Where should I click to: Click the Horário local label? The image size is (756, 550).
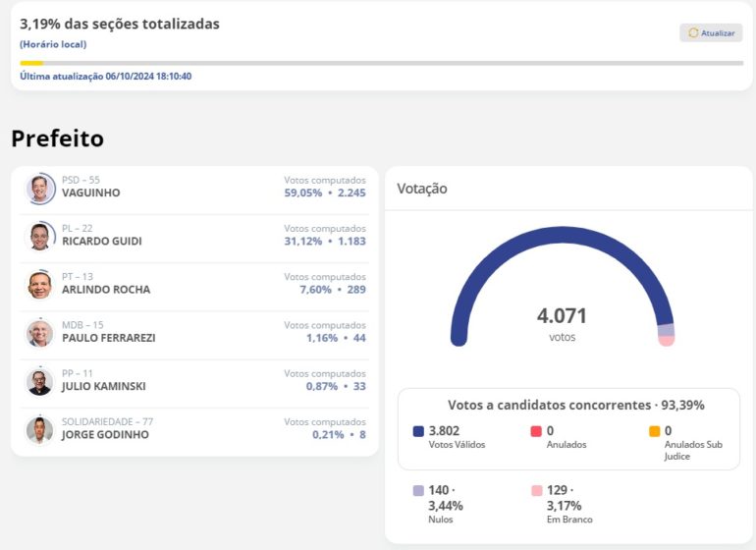pyautogui.click(x=53, y=44)
